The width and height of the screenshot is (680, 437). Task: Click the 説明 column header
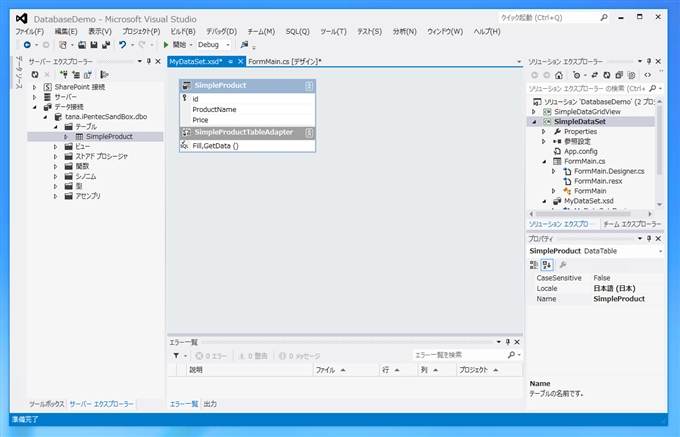coord(250,370)
